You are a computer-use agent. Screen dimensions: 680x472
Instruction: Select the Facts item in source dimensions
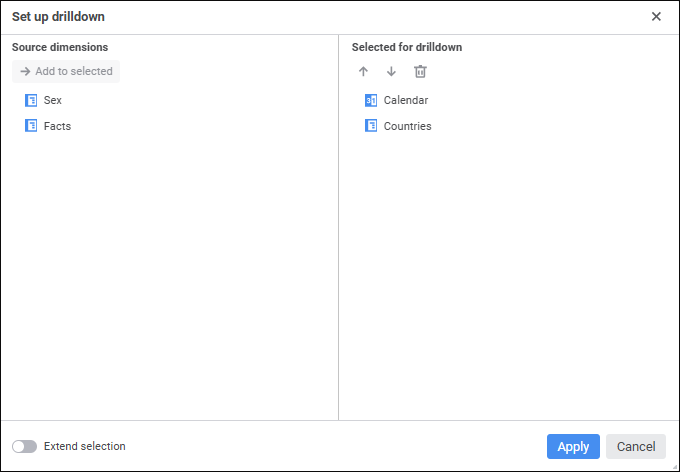coord(57,126)
